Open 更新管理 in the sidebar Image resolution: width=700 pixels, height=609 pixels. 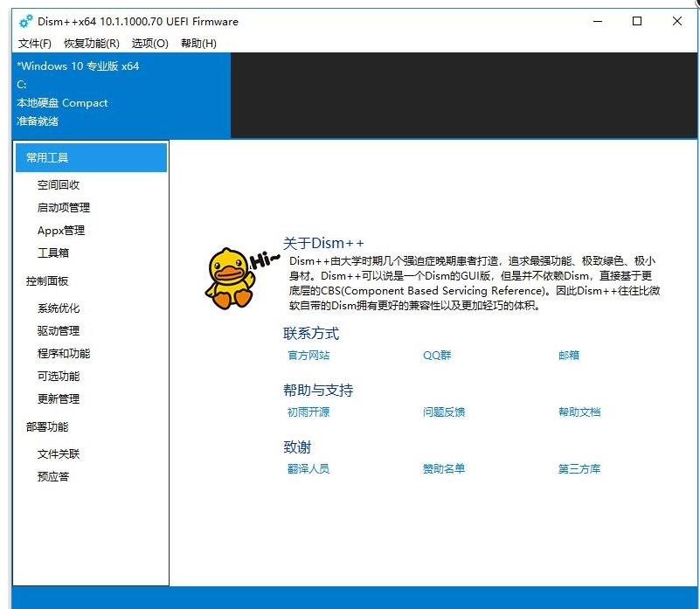(x=58, y=398)
